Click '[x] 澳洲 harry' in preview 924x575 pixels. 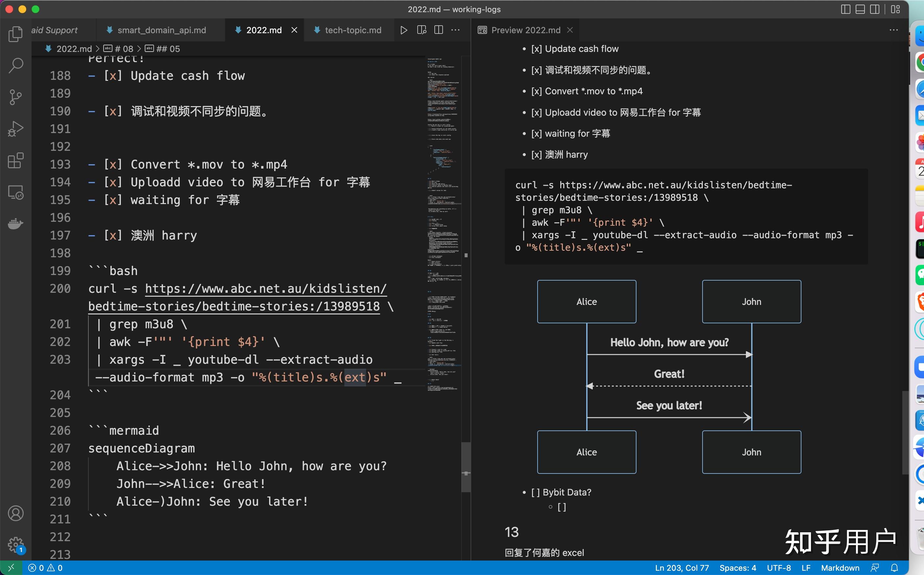pos(559,154)
